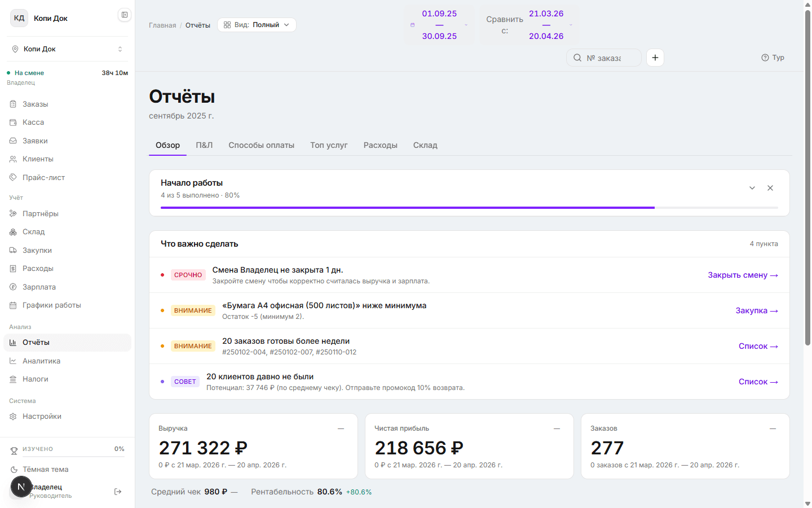The width and height of the screenshot is (812, 508).
Task: Click the № заказа search field
Action: point(604,58)
